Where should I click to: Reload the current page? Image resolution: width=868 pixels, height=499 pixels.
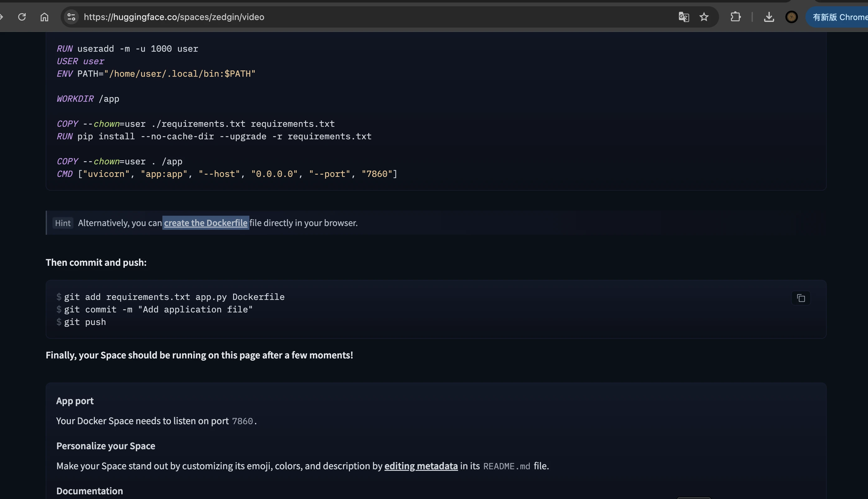click(22, 17)
